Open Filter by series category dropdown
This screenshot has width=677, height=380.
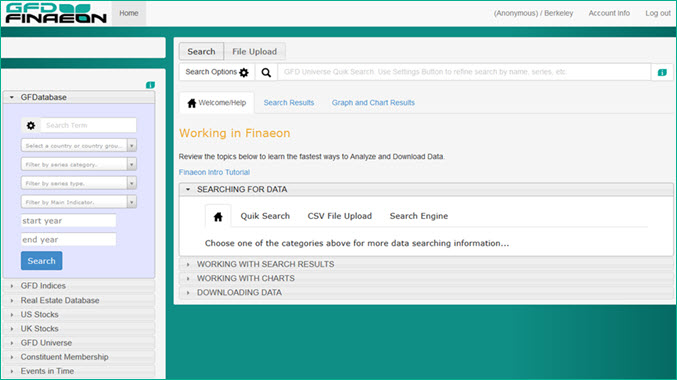79,165
